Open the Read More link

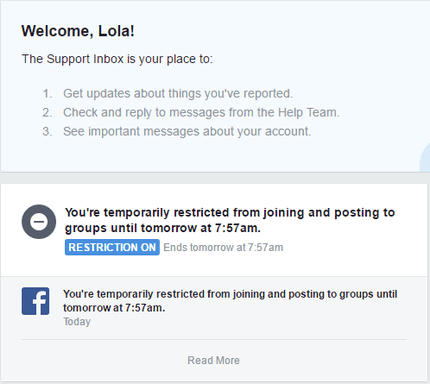pyautogui.click(x=213, y=360)
